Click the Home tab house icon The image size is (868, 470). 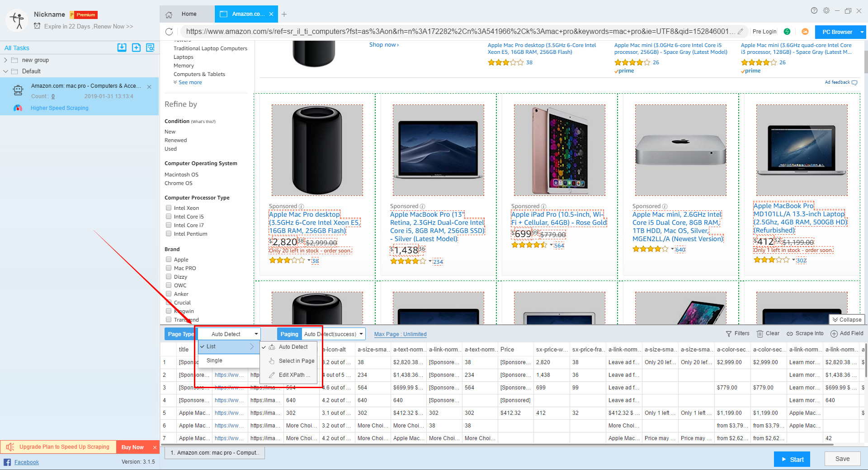[x=169, y=14]
